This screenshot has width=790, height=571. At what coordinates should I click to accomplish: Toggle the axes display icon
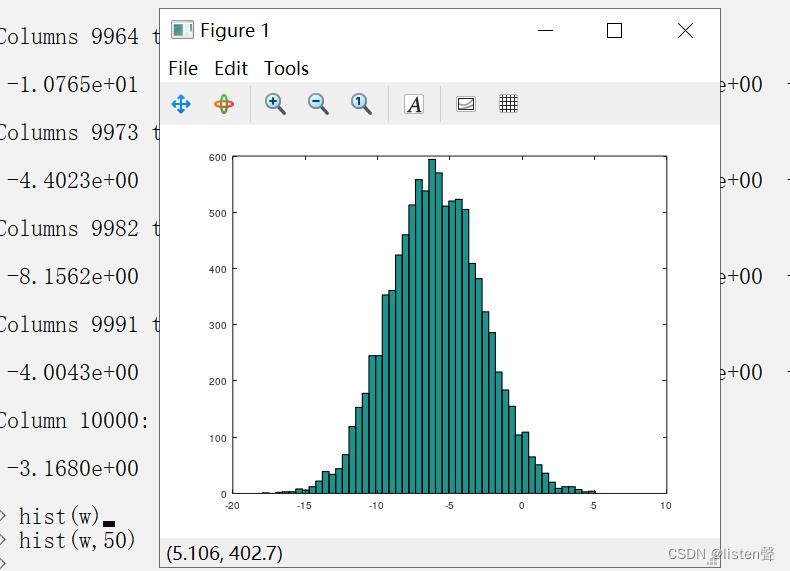point(466,104)
